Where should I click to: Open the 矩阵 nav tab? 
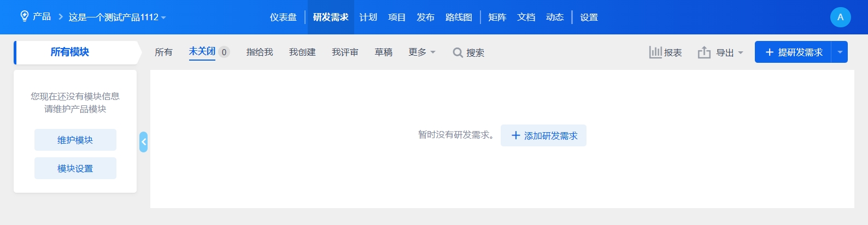497,17
